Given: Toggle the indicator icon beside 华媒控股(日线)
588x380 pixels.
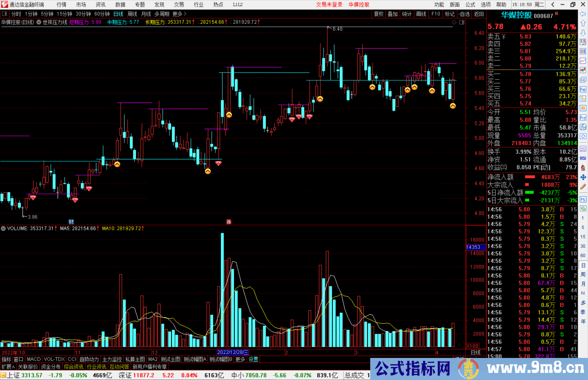Looking at the screenshot, I should 39,22.
